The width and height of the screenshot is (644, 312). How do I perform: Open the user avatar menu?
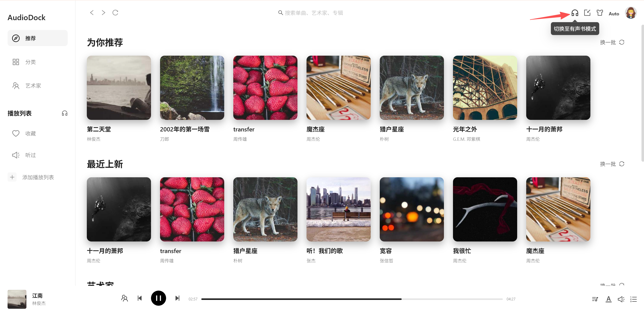tap(631, 13)
